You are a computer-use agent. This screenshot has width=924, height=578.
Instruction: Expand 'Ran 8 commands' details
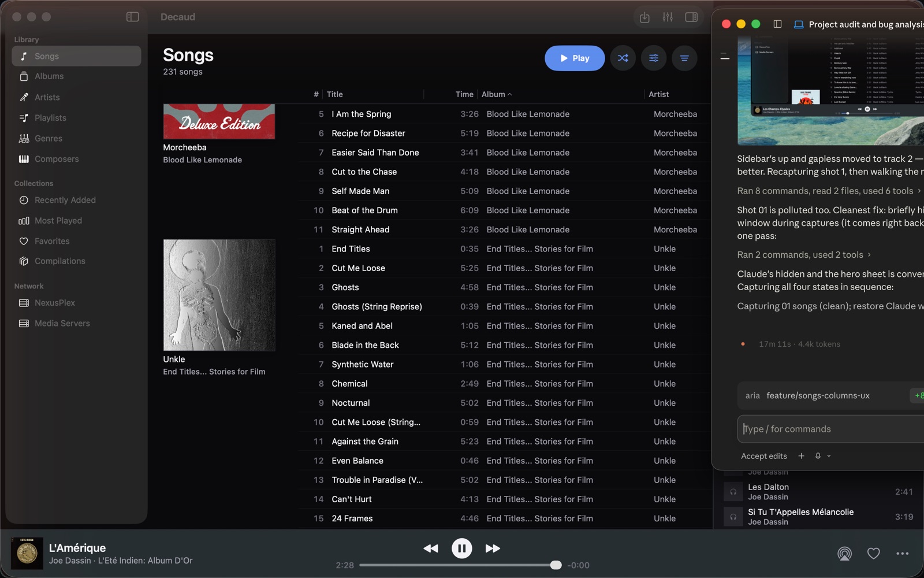pyautogui.click(x=829, y=191)
